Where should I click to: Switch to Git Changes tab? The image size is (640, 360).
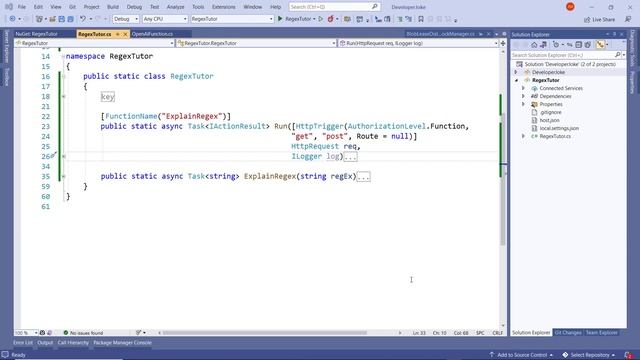point(568,333)
